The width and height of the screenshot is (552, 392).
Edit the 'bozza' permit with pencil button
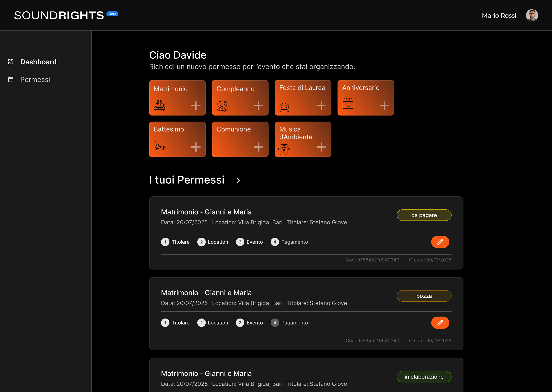[x=440, y=323]
